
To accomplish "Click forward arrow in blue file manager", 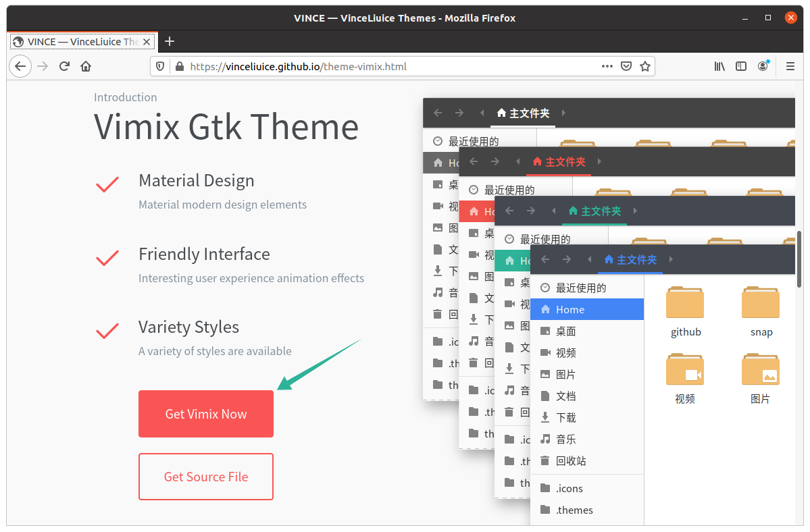I will [x=567, y=259].
